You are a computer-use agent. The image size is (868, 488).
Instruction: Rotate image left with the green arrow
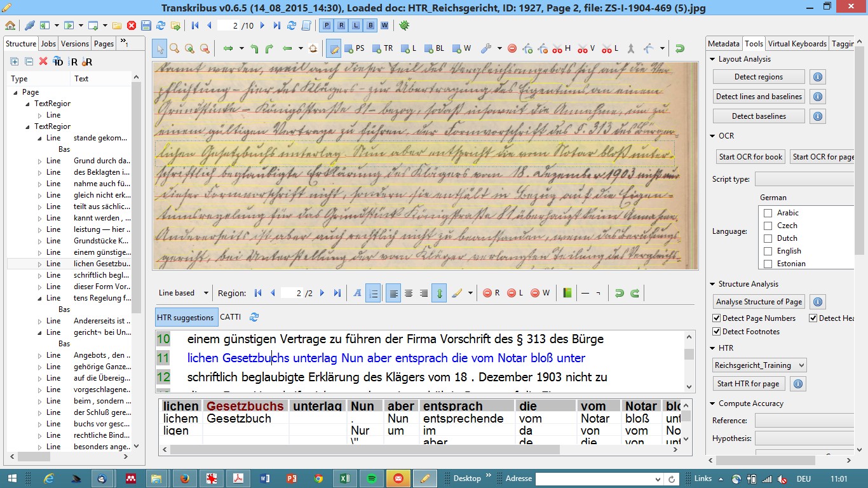254,48
